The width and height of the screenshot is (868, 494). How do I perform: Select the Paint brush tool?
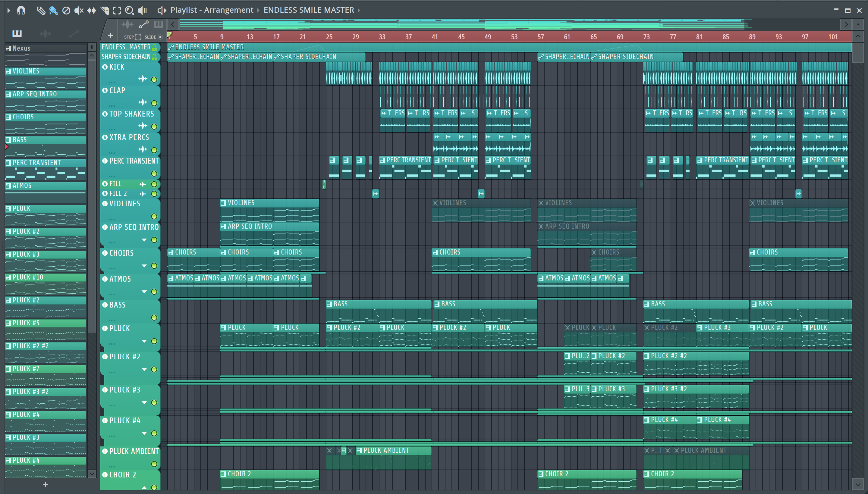(x=53, y=11)
